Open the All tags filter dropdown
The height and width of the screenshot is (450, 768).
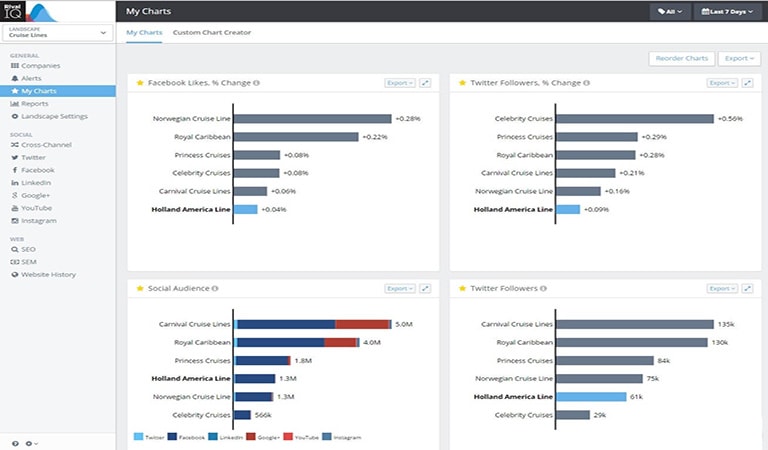670,11
